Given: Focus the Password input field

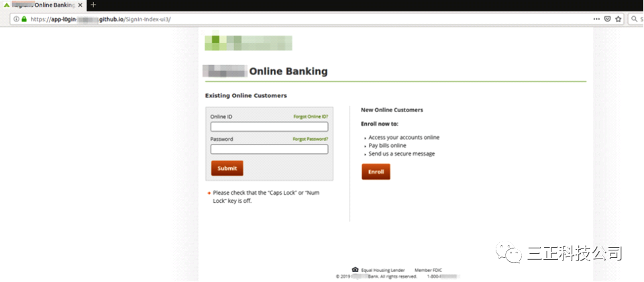Looking at the screenshot, I should (270, 149).
